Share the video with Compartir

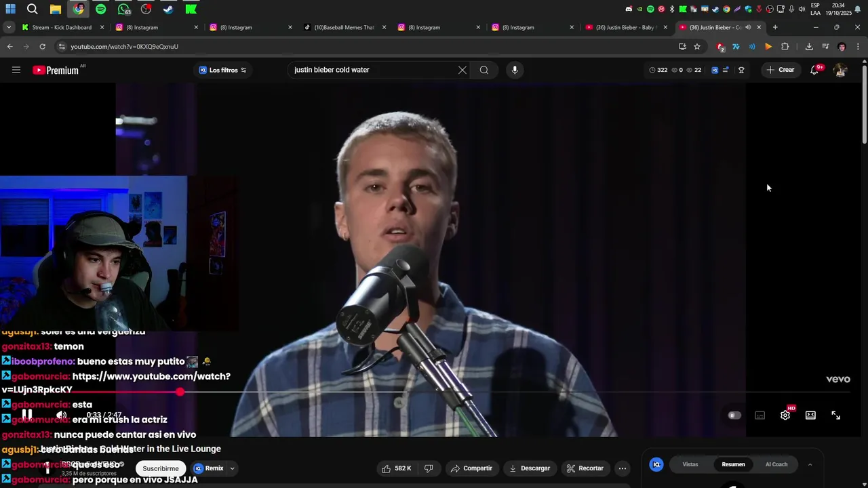coord(471,468)
